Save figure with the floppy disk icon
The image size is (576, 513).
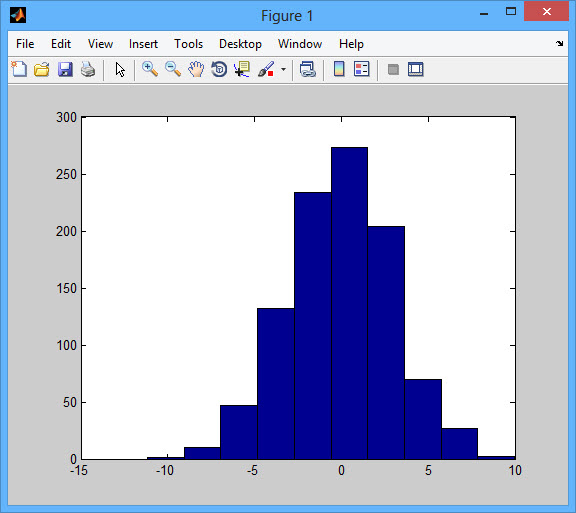click(x=65, y=69)
